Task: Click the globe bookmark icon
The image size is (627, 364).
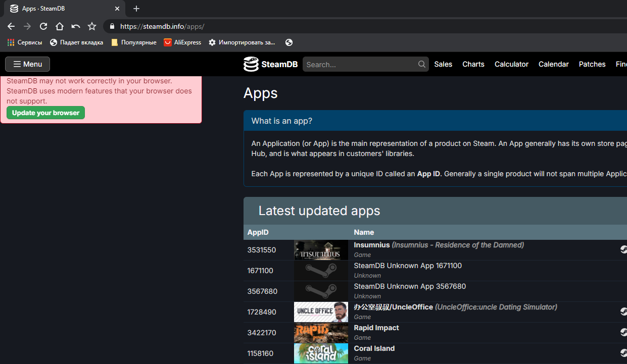Action: click(289, 42)
